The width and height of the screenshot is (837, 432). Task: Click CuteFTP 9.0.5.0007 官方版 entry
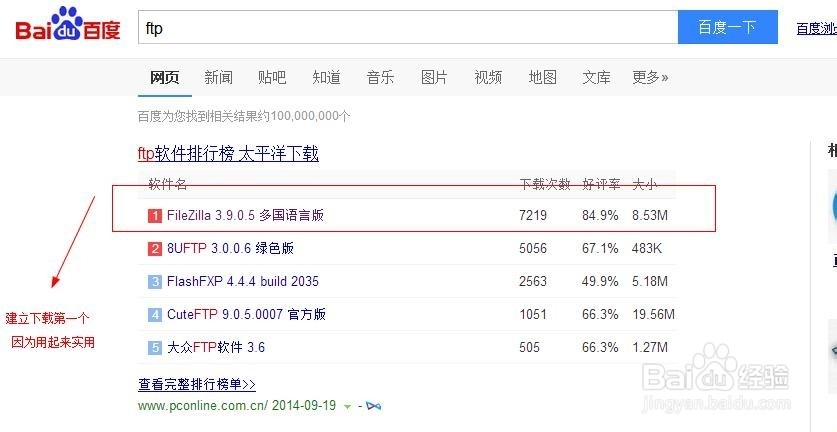click(x=246, y=315)
